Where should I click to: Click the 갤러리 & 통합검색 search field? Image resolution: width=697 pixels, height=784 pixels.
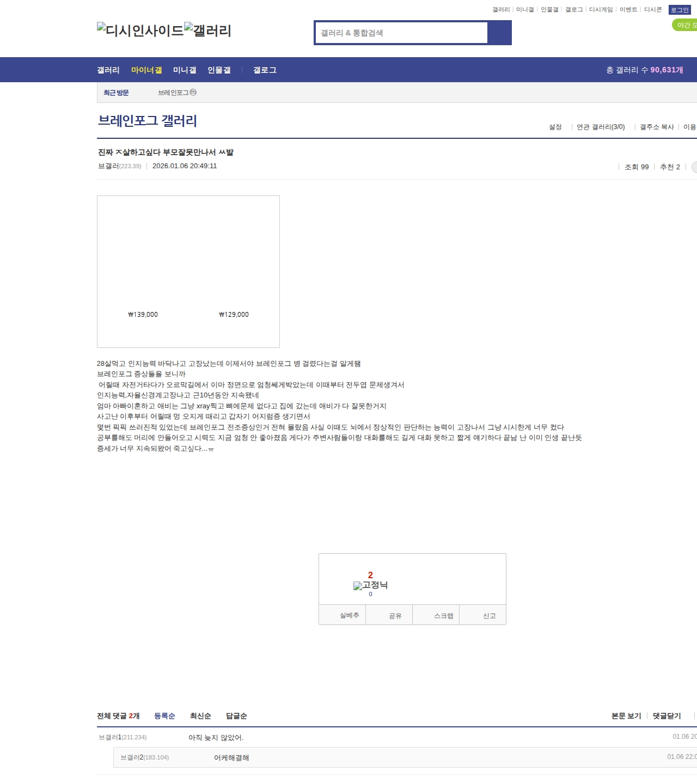click(402, 33)
